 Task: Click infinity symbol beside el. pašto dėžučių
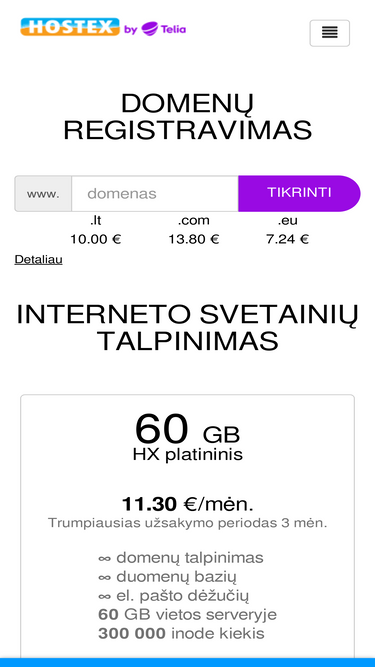click(105, 596)
